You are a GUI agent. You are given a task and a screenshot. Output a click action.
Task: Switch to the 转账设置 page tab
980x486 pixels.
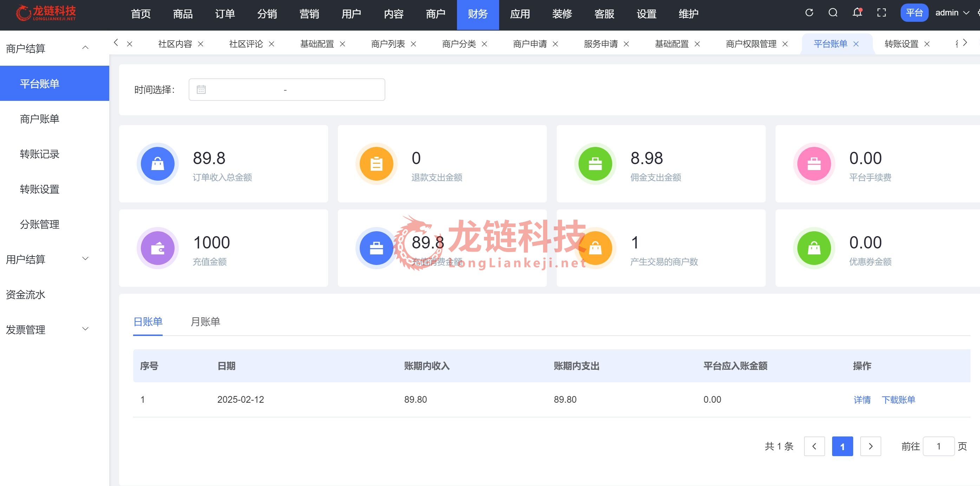tap(901, 44)
